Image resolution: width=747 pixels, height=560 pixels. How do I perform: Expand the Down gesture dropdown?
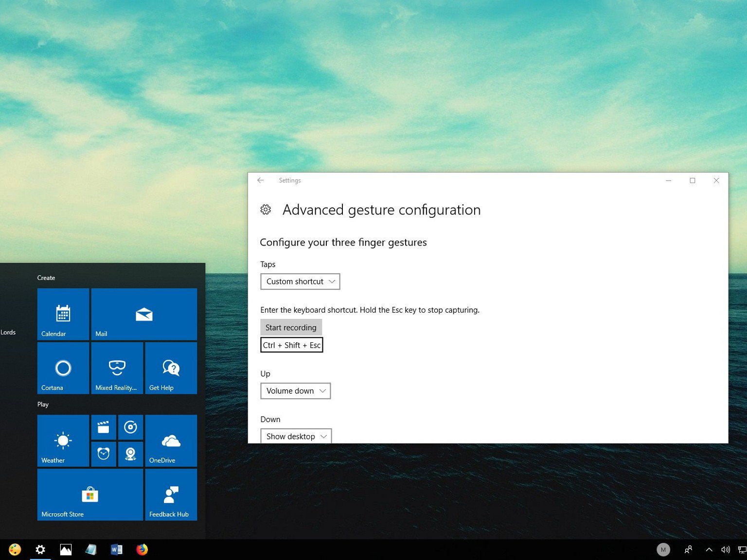(296, 436)
